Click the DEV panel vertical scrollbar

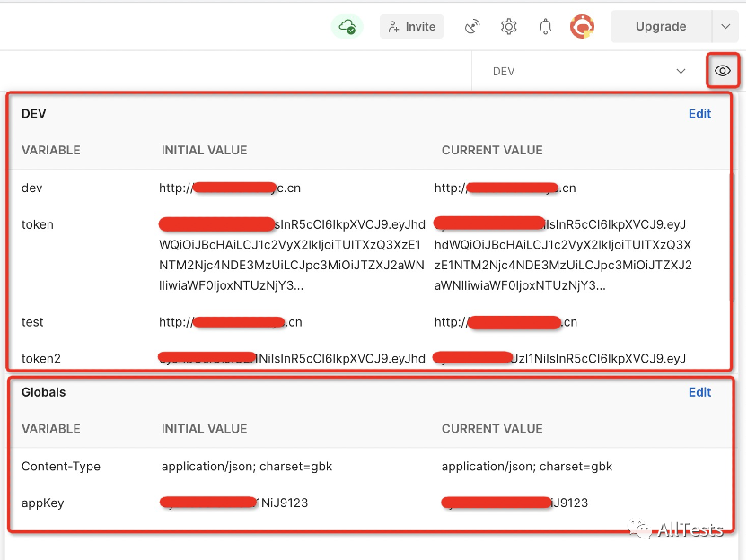pyautogui.click(x=733, y=237)
